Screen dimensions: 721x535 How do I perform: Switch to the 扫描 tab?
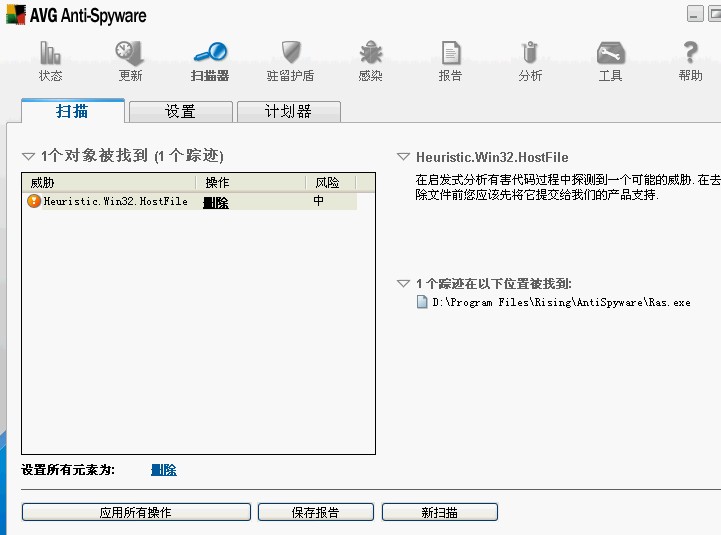[73, 111]
